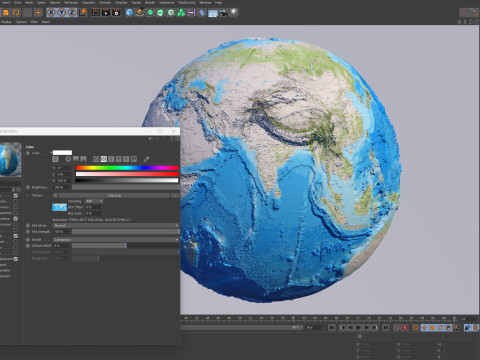This screenshot has height=360, width=480.
Task: Uncheck the Displacement channel checkbox
Action: [16, 259]
